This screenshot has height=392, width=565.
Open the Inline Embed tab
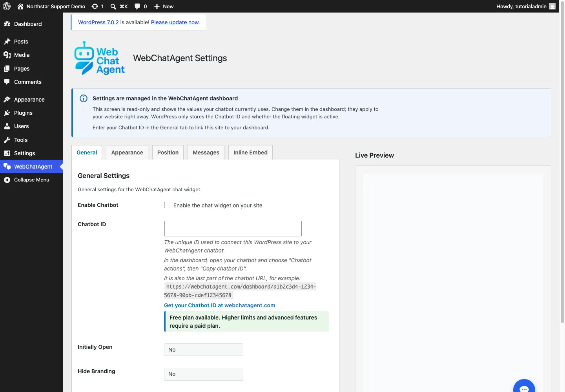tap(250, 152)
